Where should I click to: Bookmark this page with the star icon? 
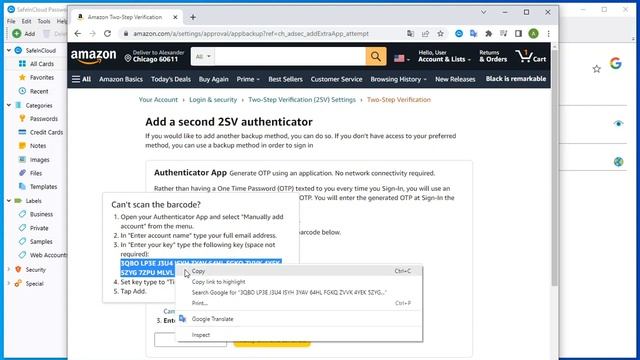pos(440,33)
